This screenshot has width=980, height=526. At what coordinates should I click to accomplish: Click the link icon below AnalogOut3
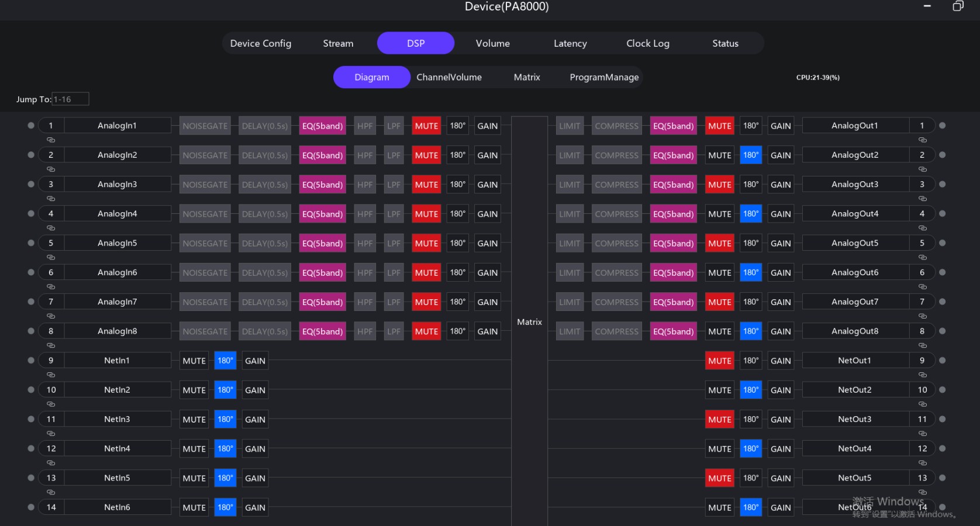tap(923, 199)
